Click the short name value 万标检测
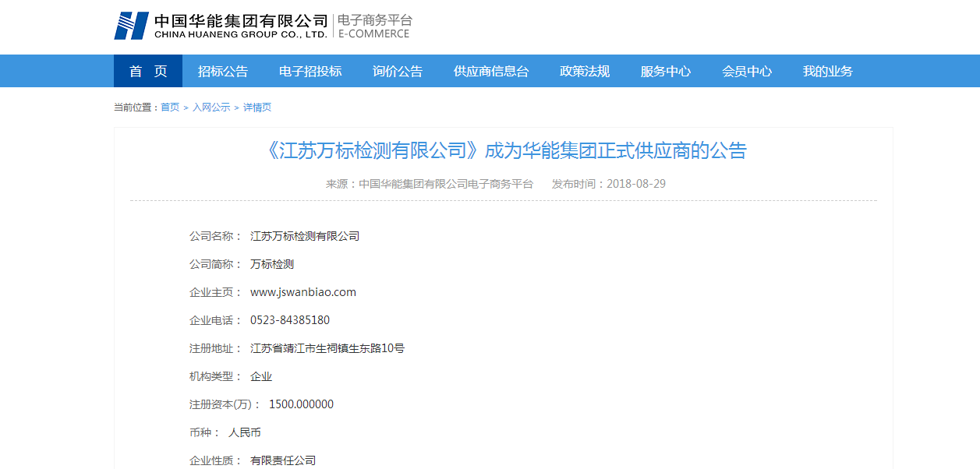 (x=272, y=264)
